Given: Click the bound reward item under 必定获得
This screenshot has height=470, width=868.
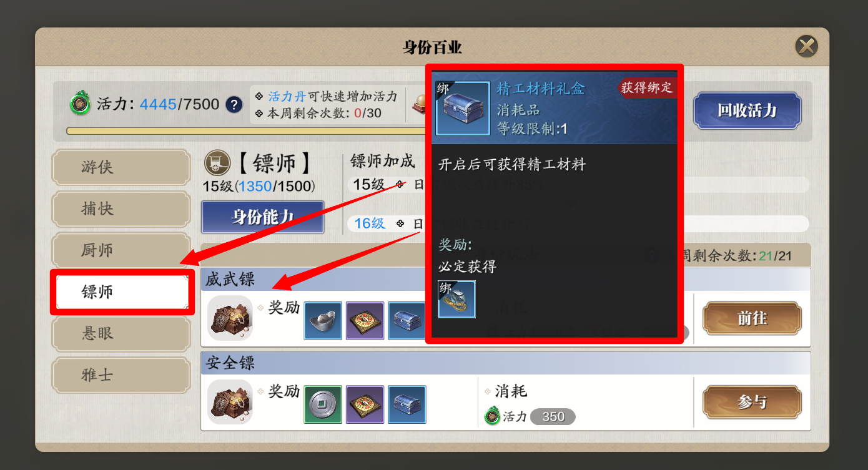Looking at the screenshot, I should (456, 299).
